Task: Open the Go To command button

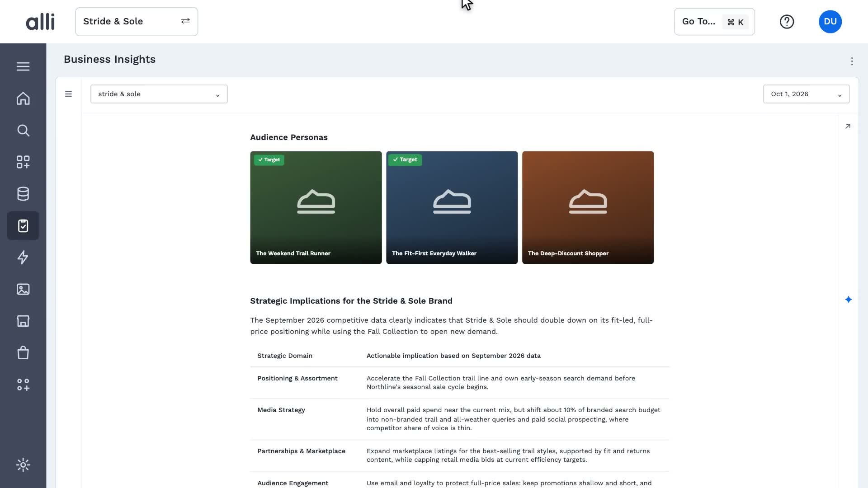Action: [x=714, y=22]
